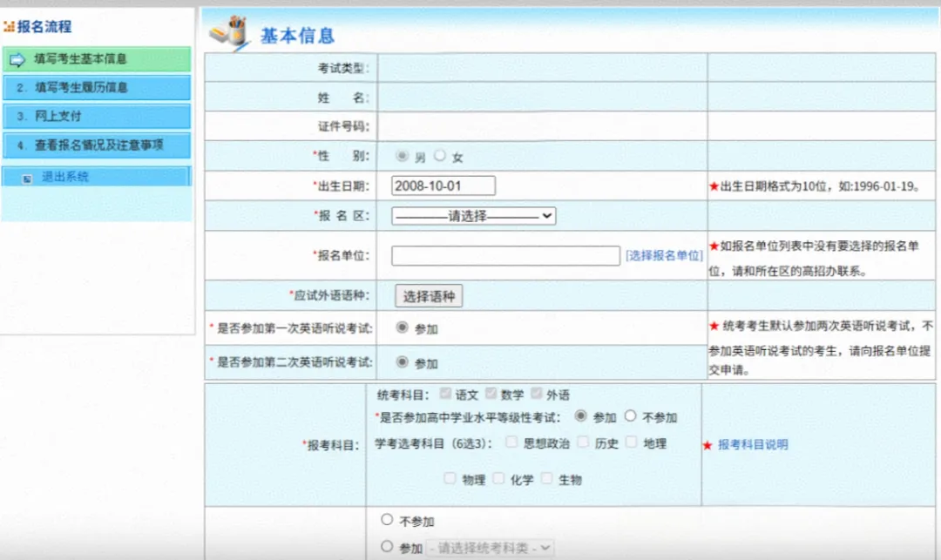Check the 历史 subject checkbox
941x560 pixels.
[583, 442]
